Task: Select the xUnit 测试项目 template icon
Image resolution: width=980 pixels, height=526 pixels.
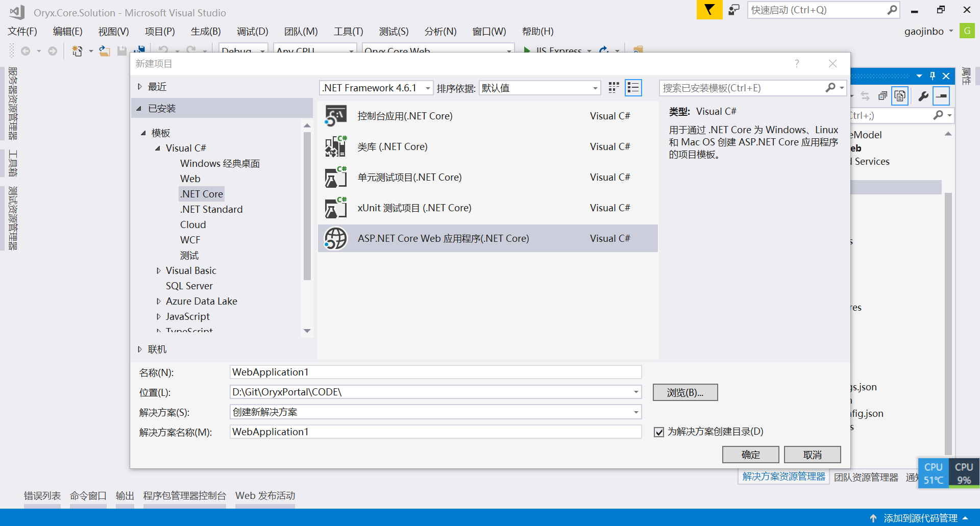Action: (335, 208)
